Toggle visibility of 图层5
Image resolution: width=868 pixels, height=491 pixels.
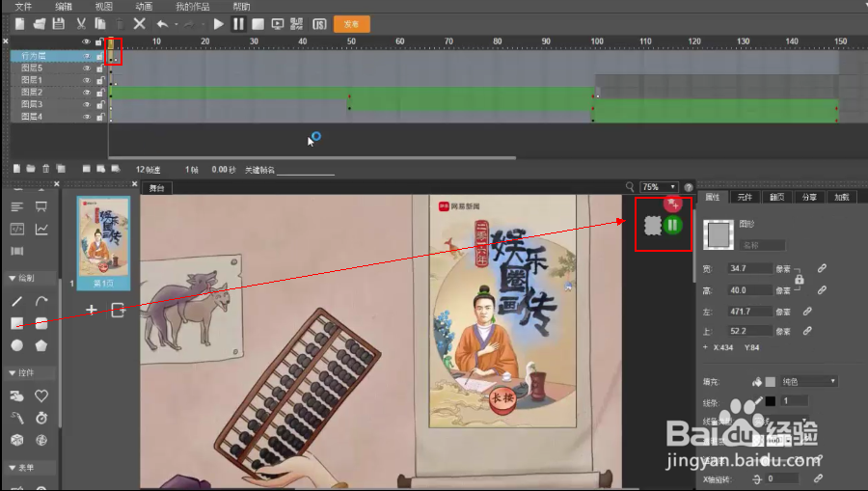tap(87, 68)
